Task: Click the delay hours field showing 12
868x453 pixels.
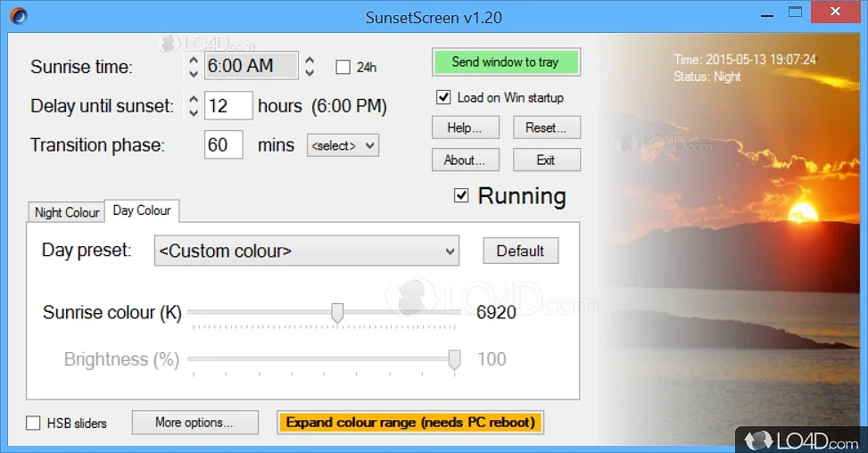Action: 228,105
